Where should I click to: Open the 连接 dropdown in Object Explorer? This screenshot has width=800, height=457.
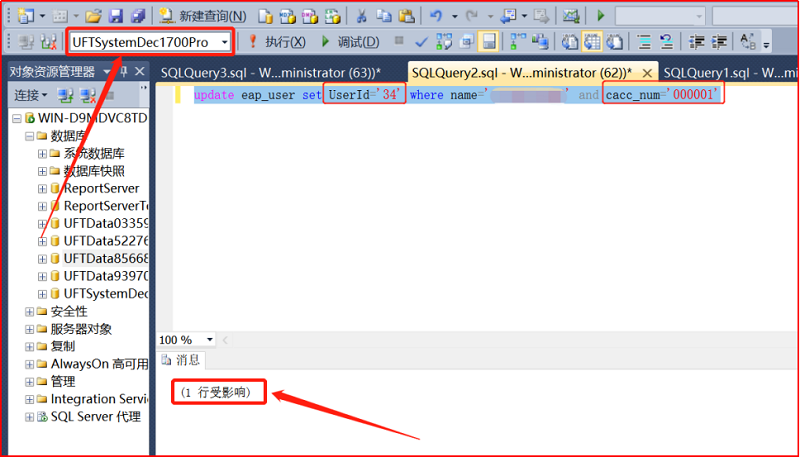coord(31,95)
